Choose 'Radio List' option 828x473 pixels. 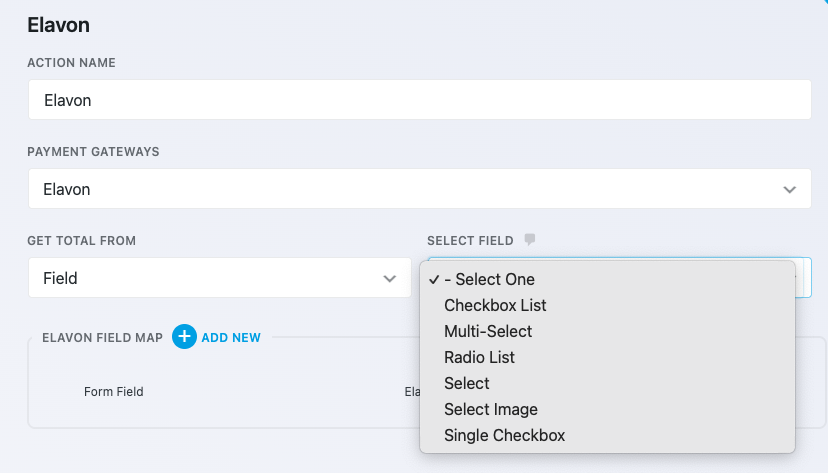(x=607, y=357)
